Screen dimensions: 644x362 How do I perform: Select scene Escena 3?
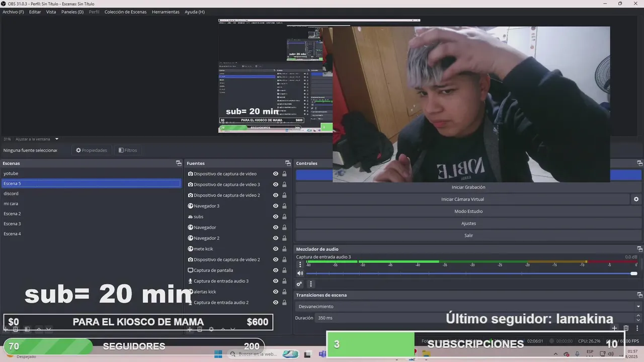(91, 224)
